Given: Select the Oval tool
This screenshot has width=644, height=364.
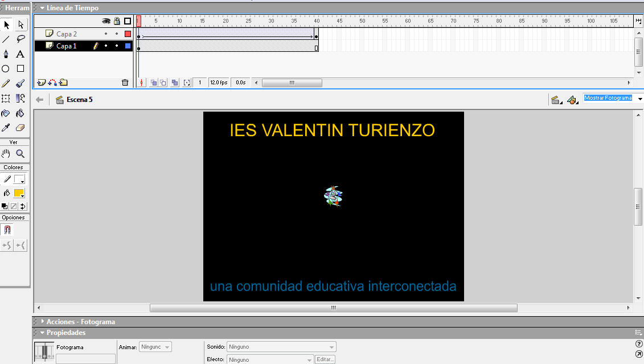Looking at the screenshot, I should [x=6, y=68].
